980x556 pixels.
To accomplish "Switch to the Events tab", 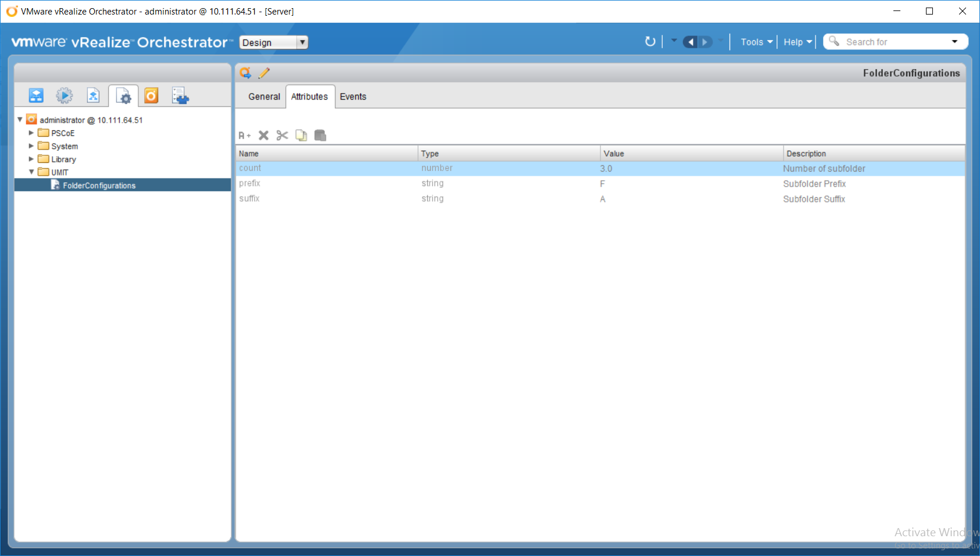I will [353, 97].
